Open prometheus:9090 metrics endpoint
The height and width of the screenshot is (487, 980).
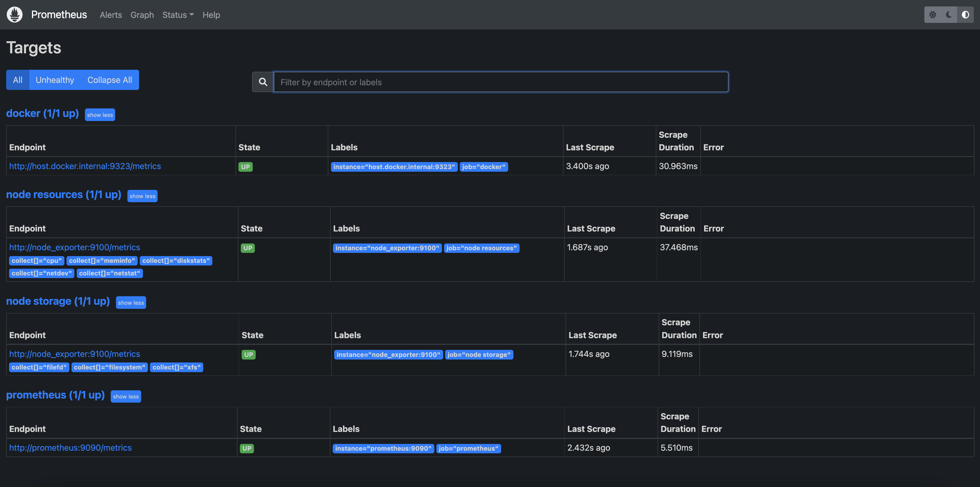pyautogui.click(x=70, y=448)
